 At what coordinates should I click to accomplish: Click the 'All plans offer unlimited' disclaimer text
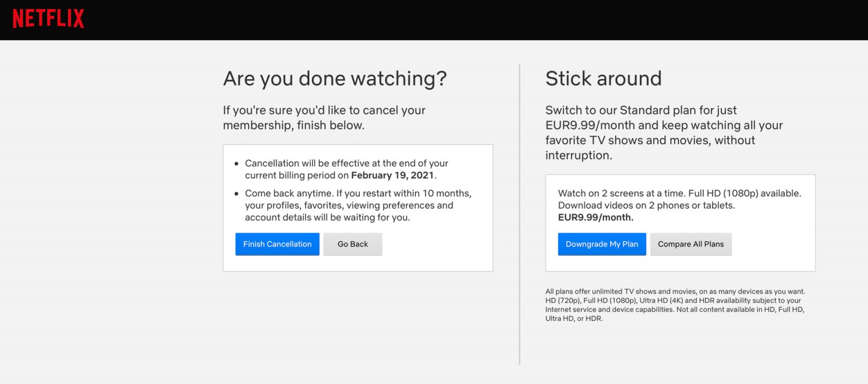coord(675,305)
